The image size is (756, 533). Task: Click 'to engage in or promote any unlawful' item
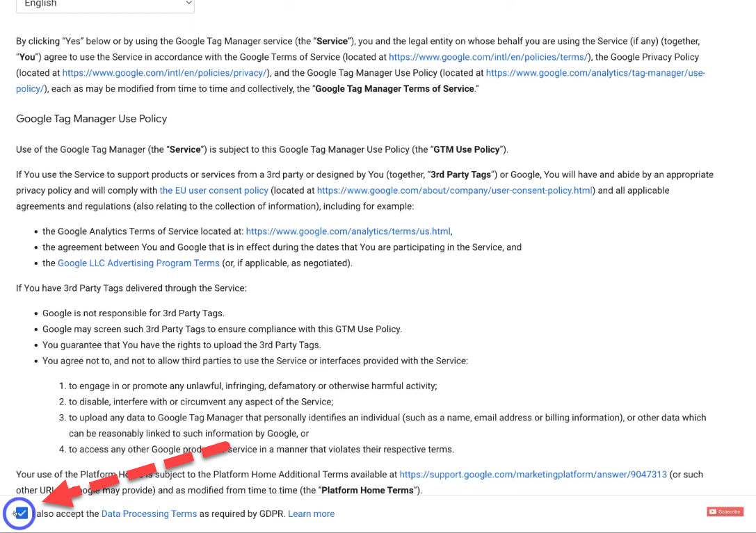pyautogui.click(x=253, y=386)
